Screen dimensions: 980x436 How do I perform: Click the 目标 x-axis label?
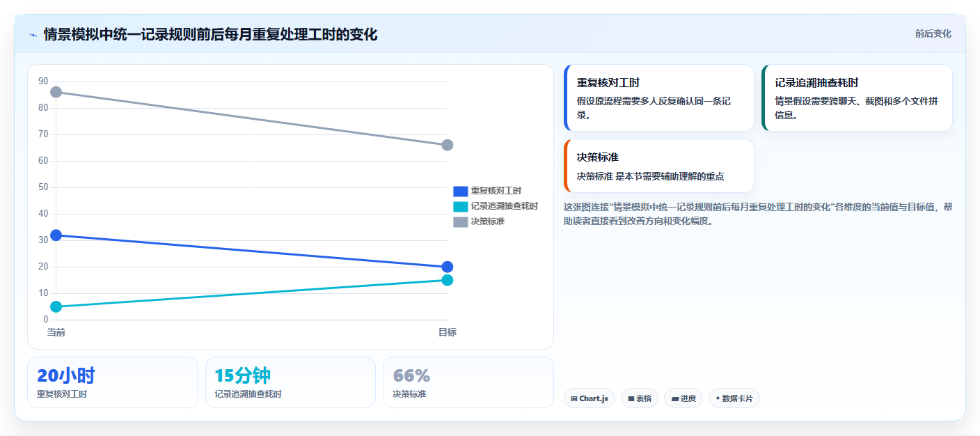tap(448, 332)
